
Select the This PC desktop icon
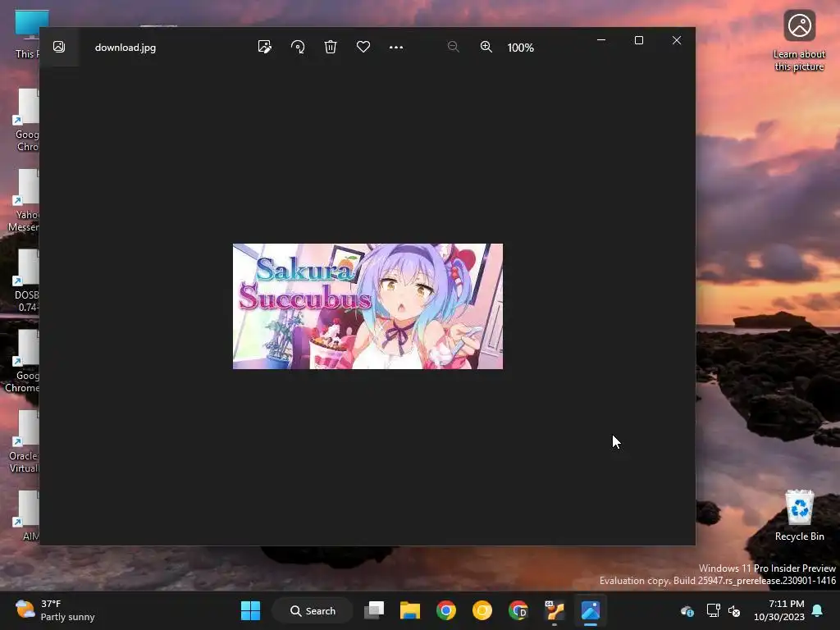pos(25,33)
